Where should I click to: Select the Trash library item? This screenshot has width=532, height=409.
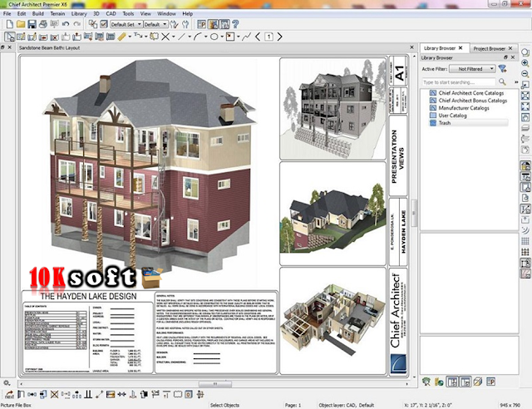[445, 123]
